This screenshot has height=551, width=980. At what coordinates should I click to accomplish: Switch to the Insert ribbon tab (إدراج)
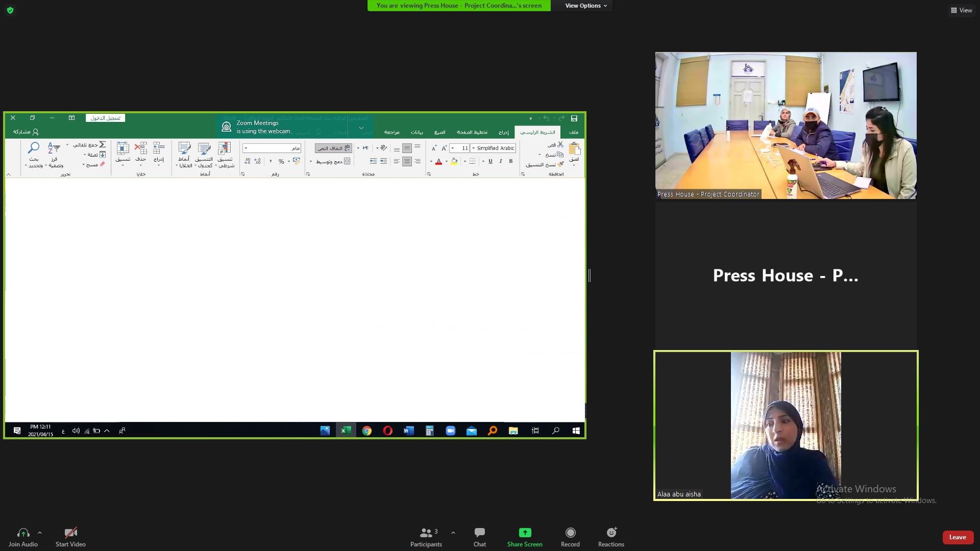click(503, 132)
